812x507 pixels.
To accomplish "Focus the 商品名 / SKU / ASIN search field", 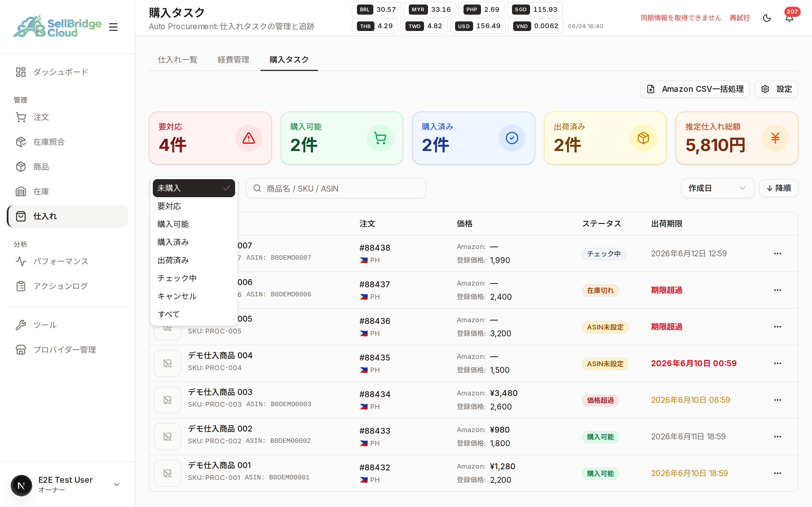I will click(x=336, y=188).
